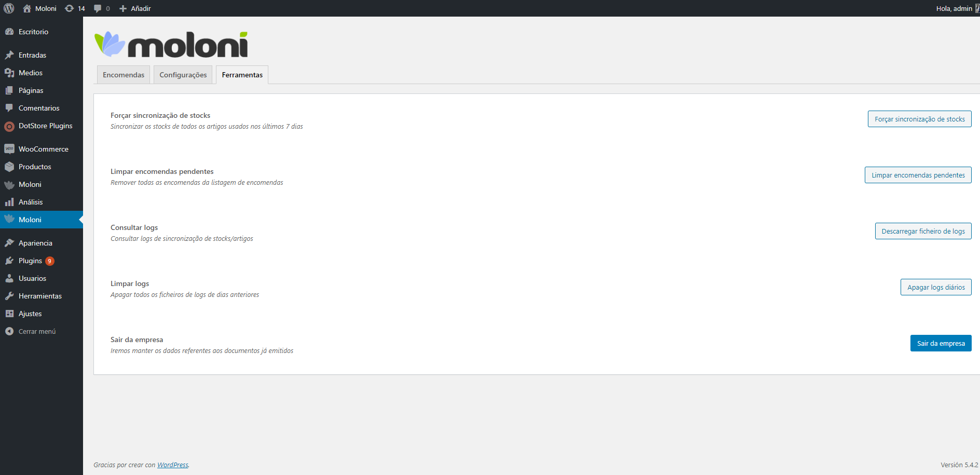980x475 pixels.
Task: Click the blue Sair da empresa button
Action: tap(941, 343)
